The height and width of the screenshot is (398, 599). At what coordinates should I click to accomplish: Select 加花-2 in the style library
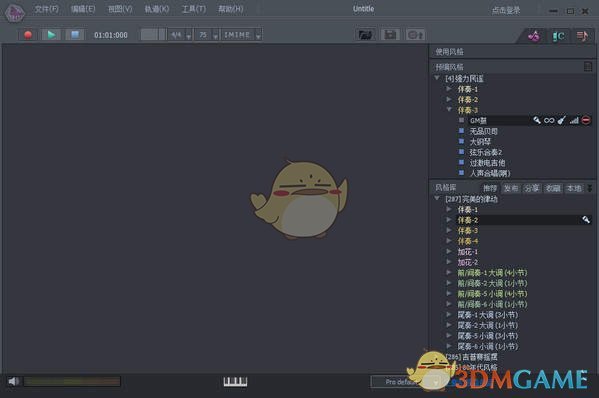[468, 262]
